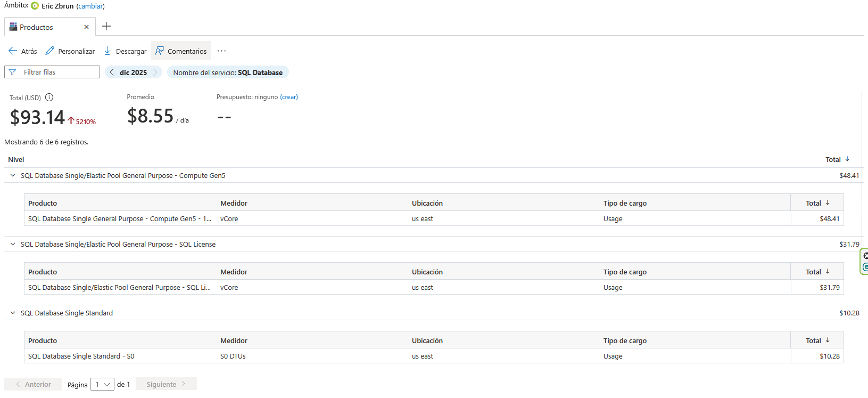The image size is (868, 398).
Task: Open the more options ellipsis menu
Action: 221,51
